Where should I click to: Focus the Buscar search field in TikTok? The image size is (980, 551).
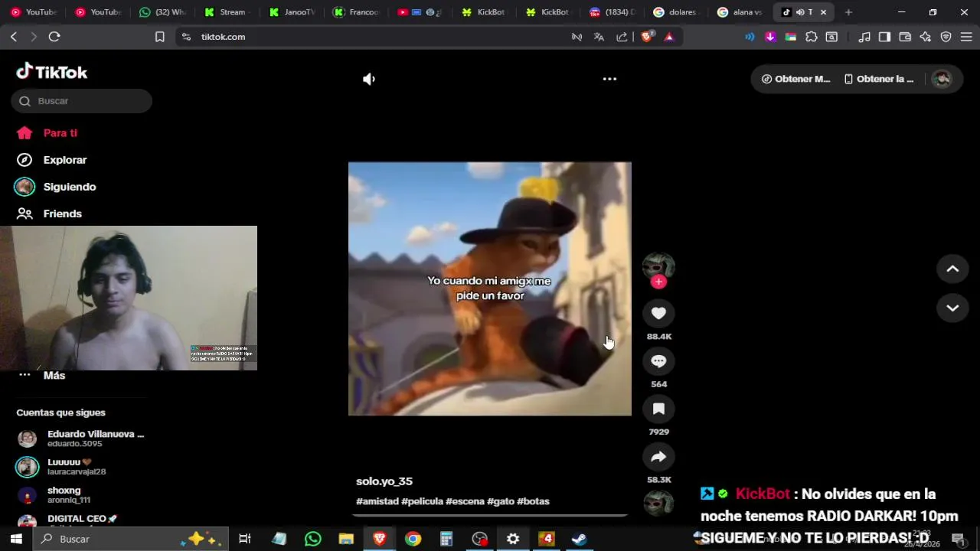[x=82, y=101]
